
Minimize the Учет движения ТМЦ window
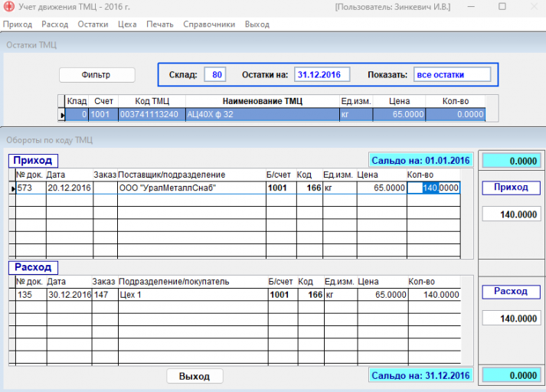pyautogui.click(x=471, y=7)
